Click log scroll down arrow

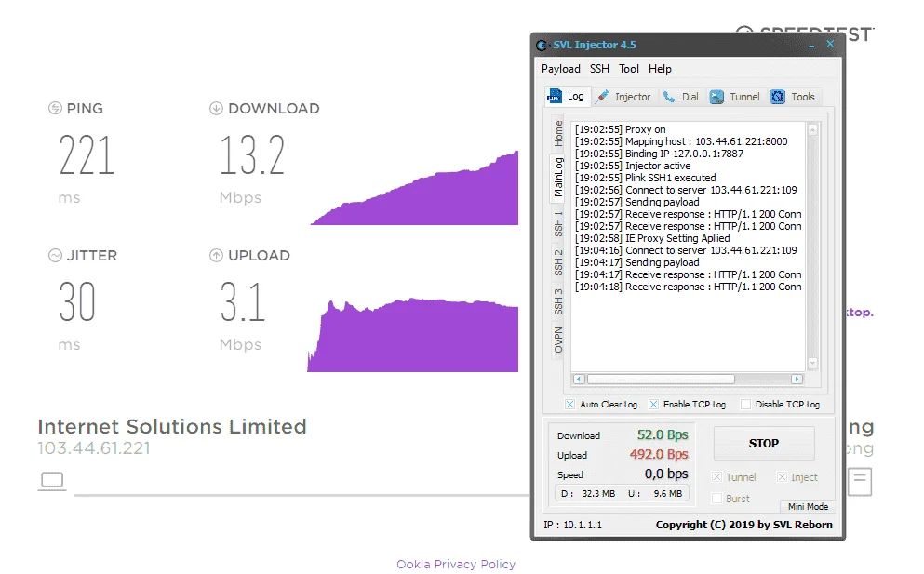pos(812,363)
